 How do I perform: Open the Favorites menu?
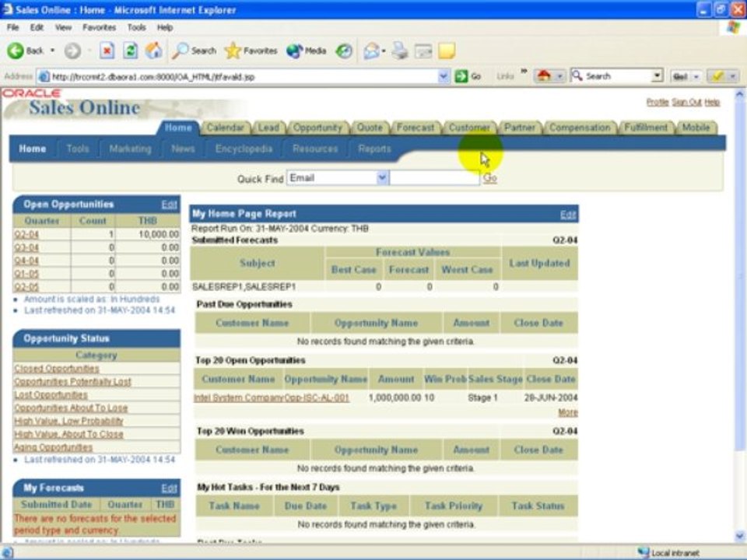[99, 28]
